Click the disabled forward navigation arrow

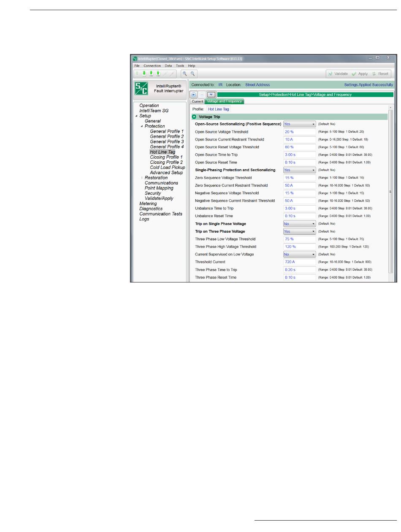point(202,95)
